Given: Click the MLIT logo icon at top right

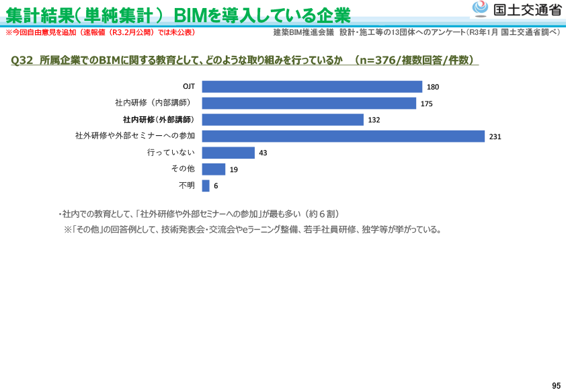Looking at the screenshot, I should pyautogui.click(x=480, y=9).
